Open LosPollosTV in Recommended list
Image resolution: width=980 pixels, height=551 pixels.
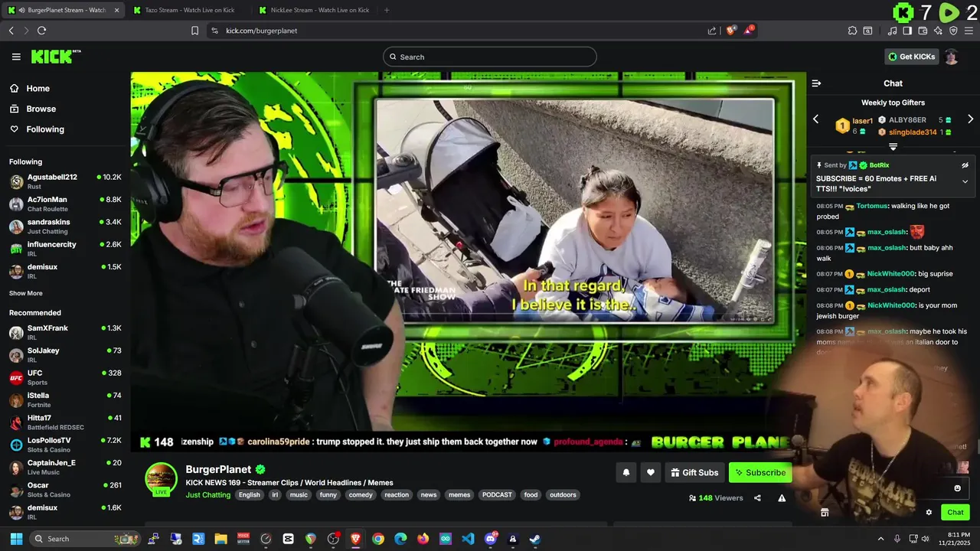point(65,445)
